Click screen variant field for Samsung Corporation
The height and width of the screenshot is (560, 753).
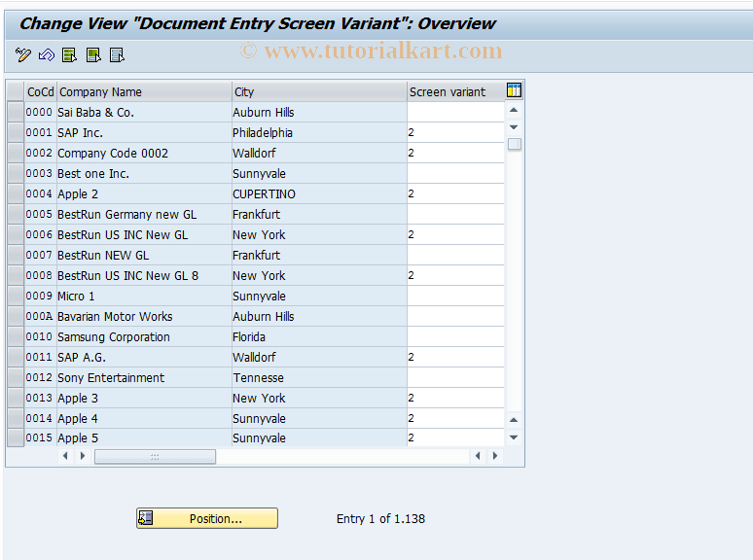pos(455,336)
